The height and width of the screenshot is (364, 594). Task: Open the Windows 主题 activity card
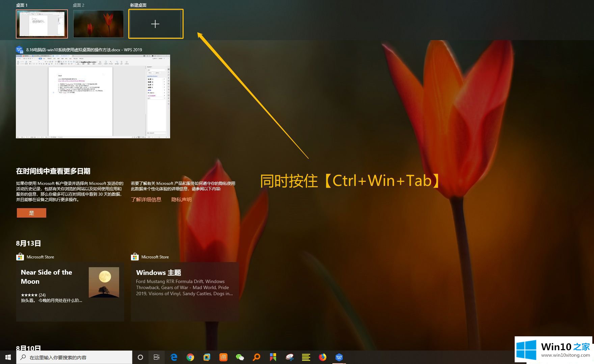(x=185, y=291)
